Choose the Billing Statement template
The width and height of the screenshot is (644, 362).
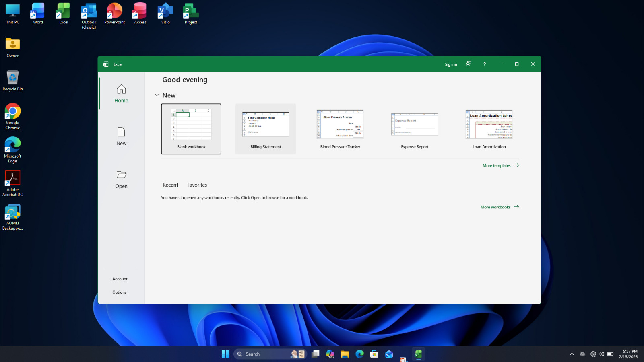tap(266, 129)
